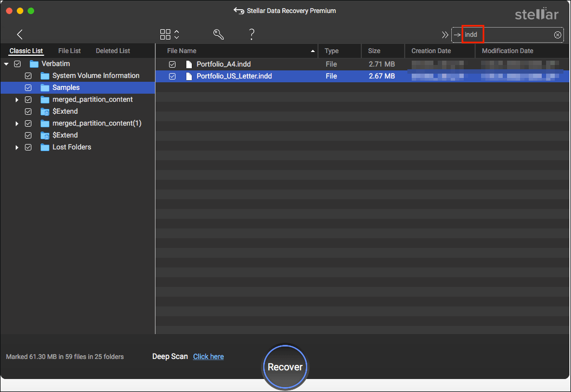Click the return arrow icon in title bar
571x392 pixels.
[238, 11]
